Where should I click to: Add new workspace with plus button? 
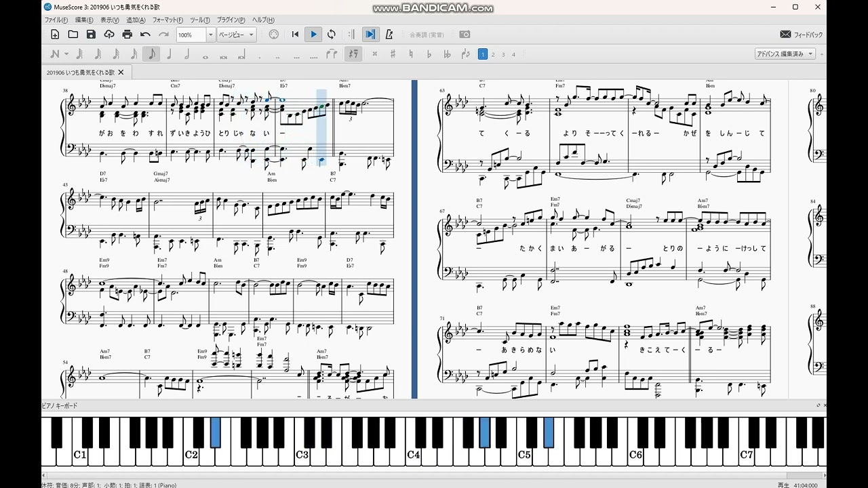[822, 54]
